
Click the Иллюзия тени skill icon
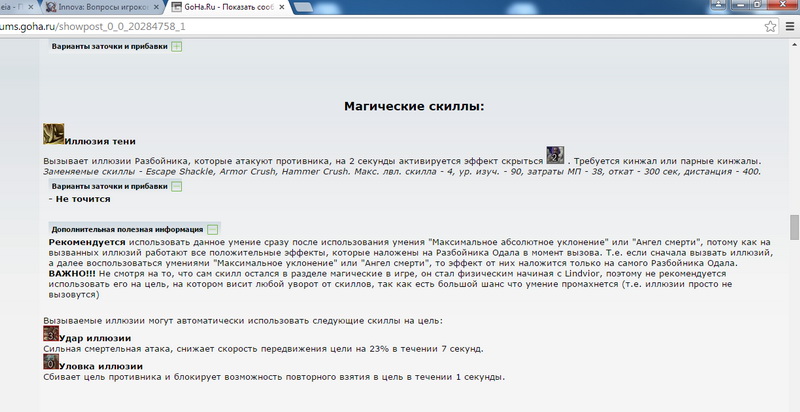54,135
